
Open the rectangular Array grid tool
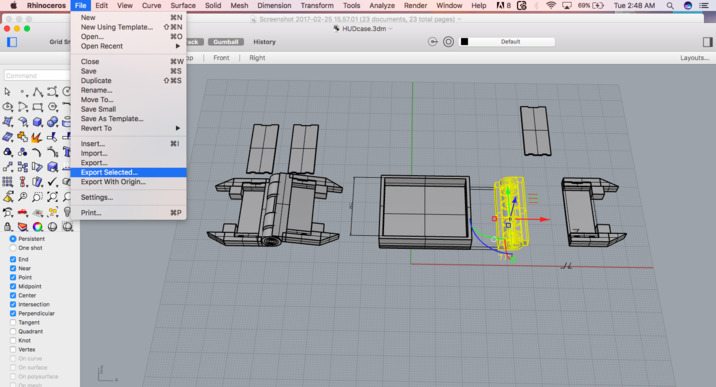click(7, 182)
